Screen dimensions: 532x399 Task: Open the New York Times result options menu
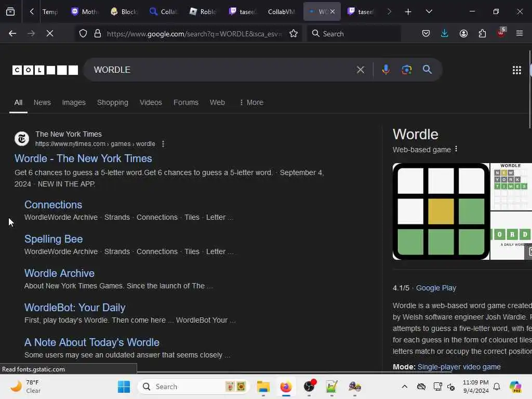163,144
